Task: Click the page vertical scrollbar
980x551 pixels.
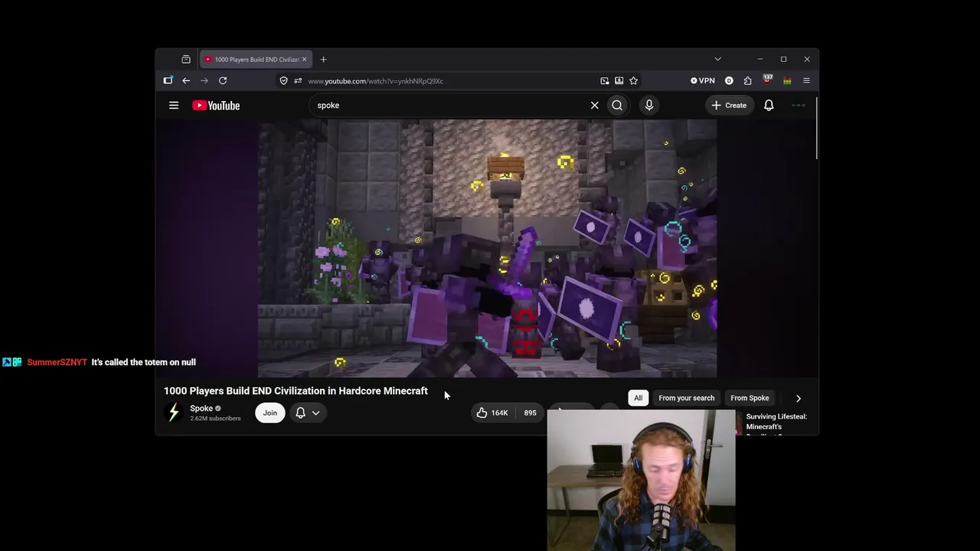Action: pos(816,129)
